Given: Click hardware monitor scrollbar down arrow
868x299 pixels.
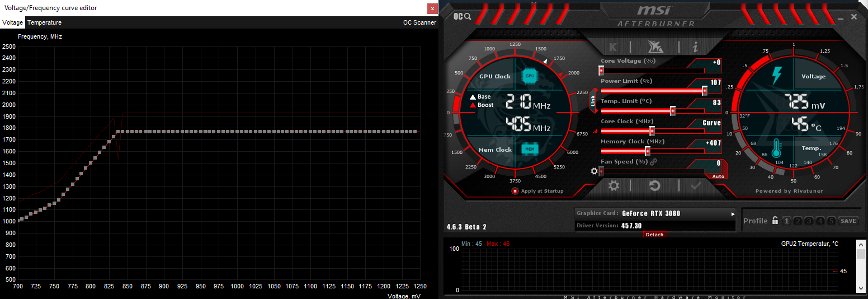Looking at the screenshot, I should click(860, 288).
